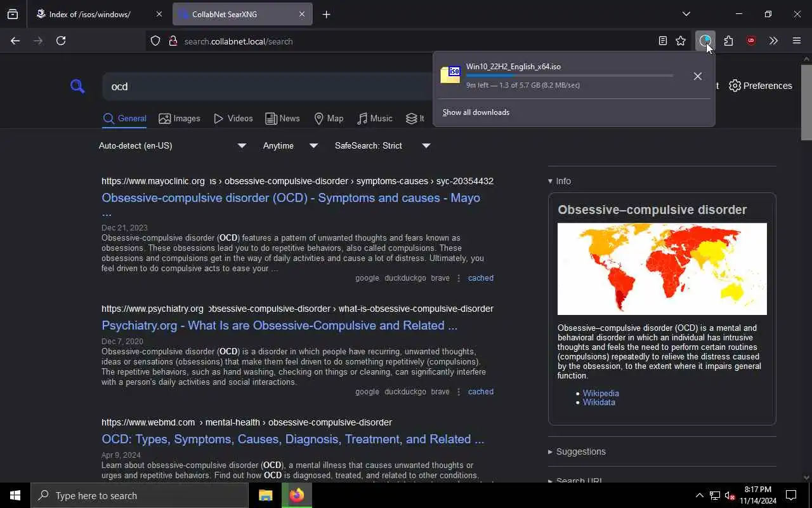Switch to Videos search category
The height and width of the screenshot is (508, 812).
tap(233, 119)
